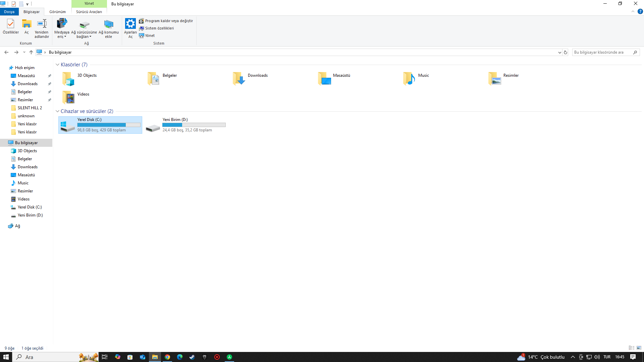Click Sistem özellikleri in ribbon
The height and width of the screenshot is (362, 644).
[x=159, y=28]
